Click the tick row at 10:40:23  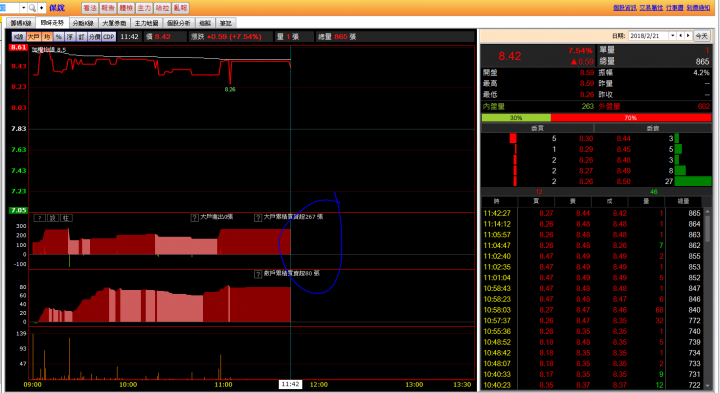[592, 385]
